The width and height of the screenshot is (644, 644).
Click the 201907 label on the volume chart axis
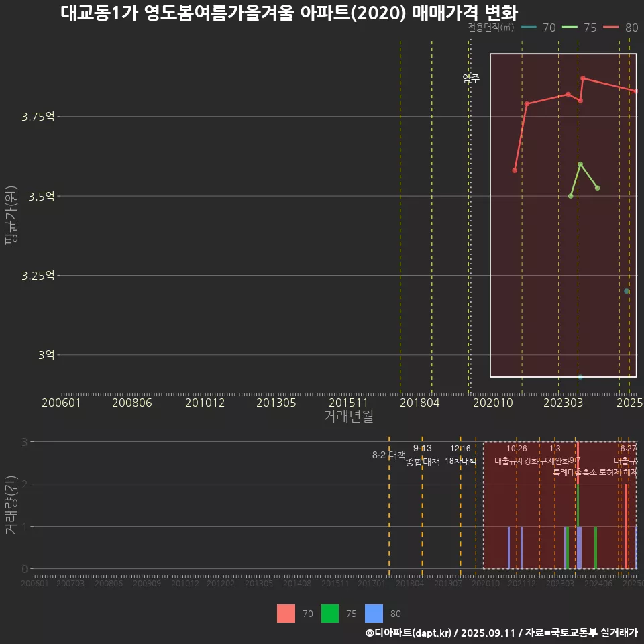pos(447,583)
